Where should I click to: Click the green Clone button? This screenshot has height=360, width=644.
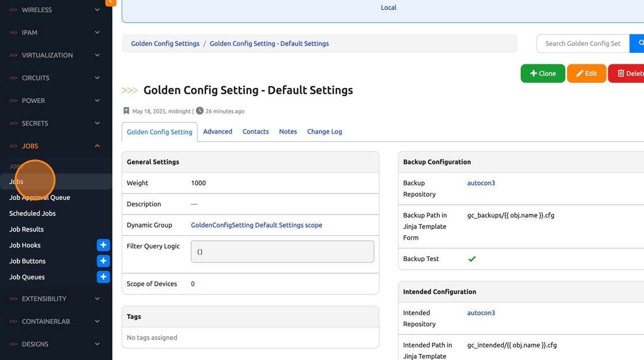tap(542, 74)
